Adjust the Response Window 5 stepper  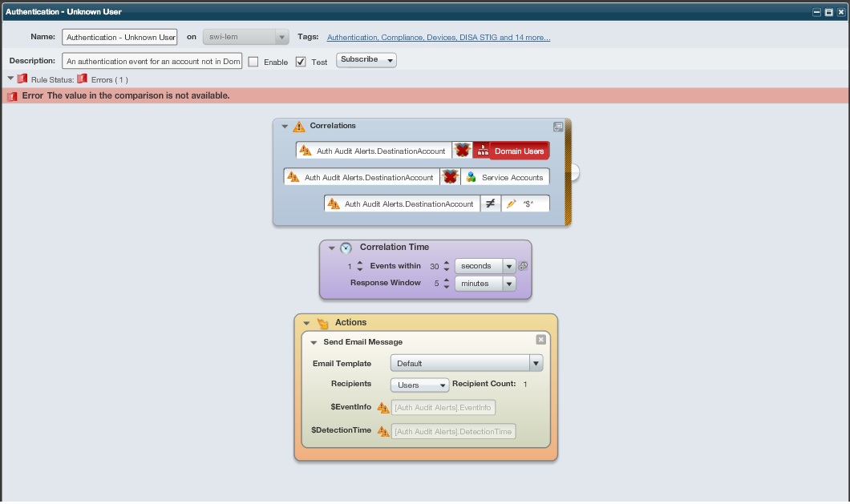point(447,284)
